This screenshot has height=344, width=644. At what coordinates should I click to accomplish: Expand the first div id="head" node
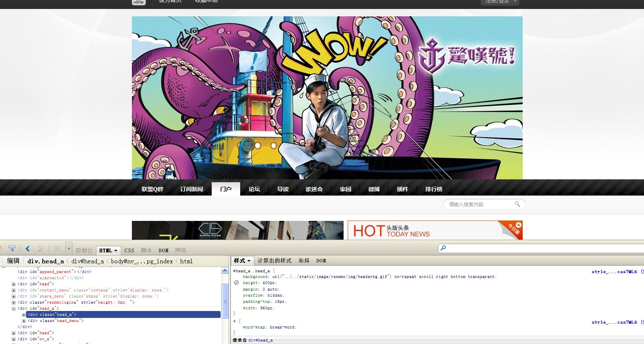(x=13, y=284)
